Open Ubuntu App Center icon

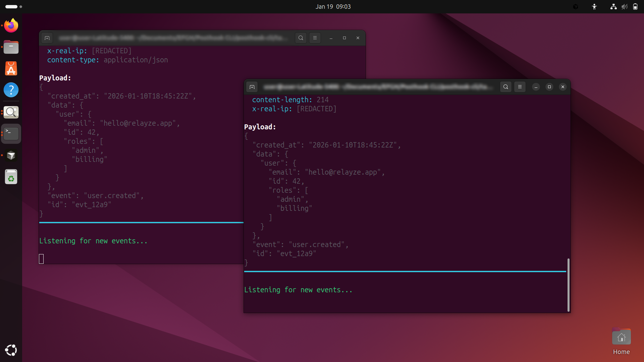coord(11,69)
